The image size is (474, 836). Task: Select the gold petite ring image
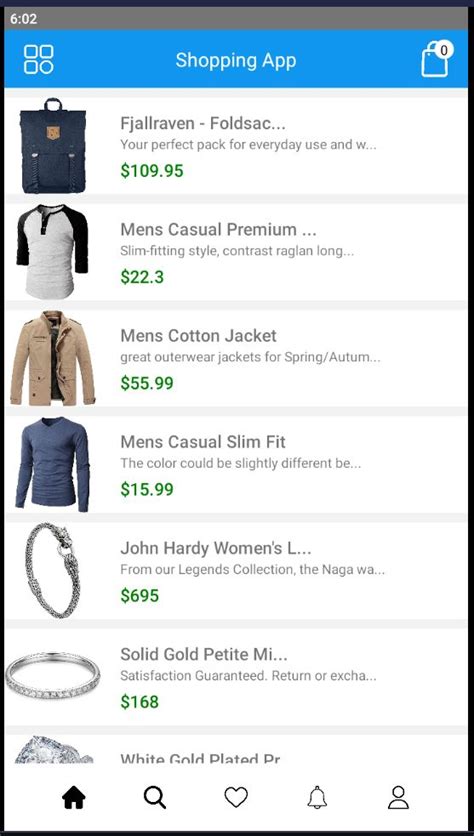pyautogui.click(x=52, y=676)
